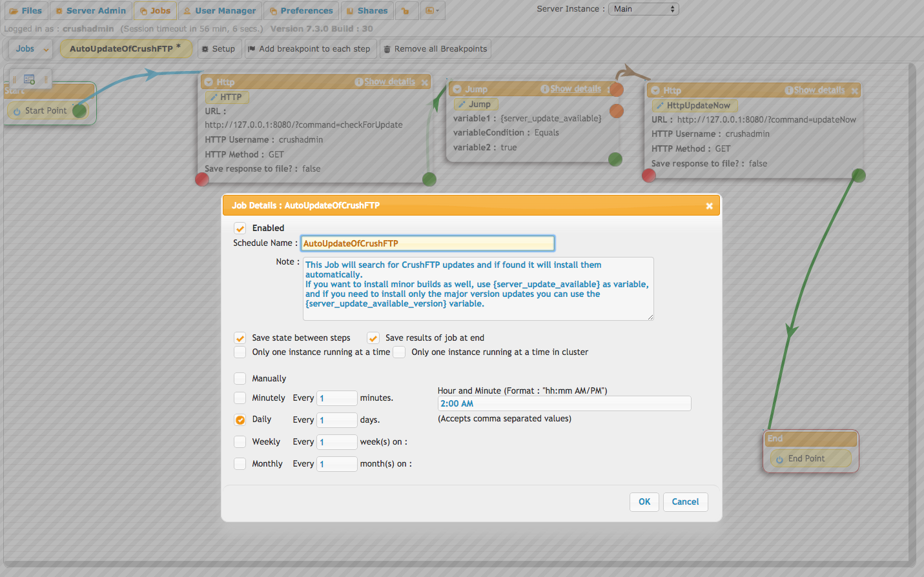Show details of HttpUpdateNow step
The width and height of the screenshot is (924, 577).
819,90
